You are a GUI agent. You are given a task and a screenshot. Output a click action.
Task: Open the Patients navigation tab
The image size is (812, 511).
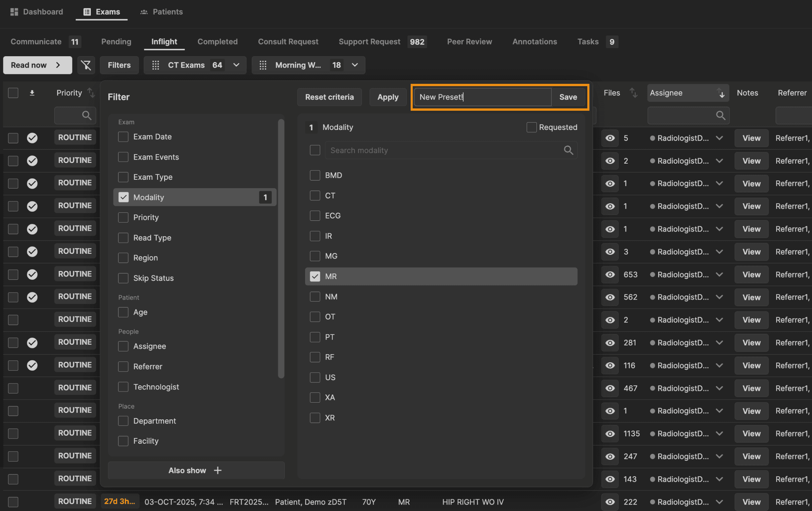161,12
